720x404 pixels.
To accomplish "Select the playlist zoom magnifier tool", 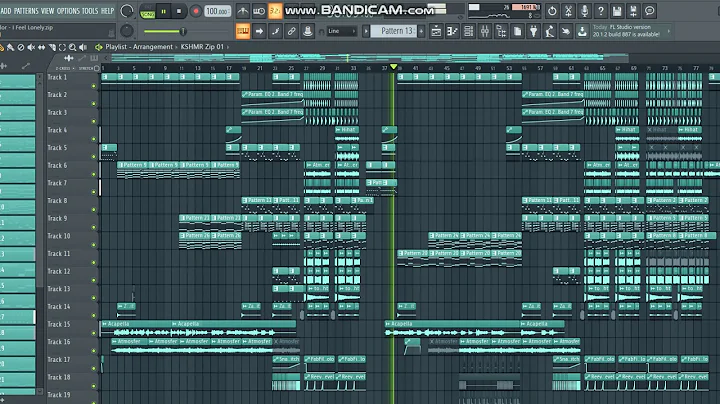I will pyautogui.click(x=73, y=47).
